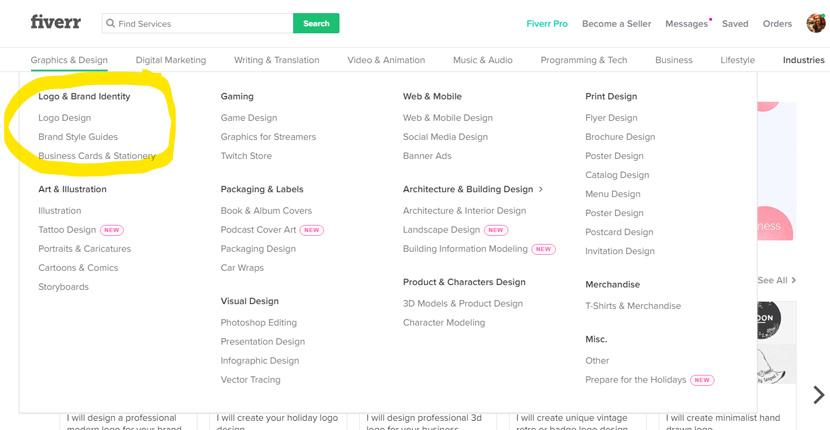Screen dimensions: 830x430
Task: Open Web & Mobile Design
Action: [448, 118]
